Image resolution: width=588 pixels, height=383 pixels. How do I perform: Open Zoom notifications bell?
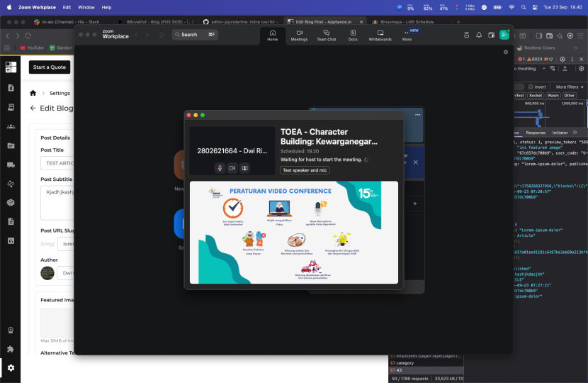coord(479,35)
